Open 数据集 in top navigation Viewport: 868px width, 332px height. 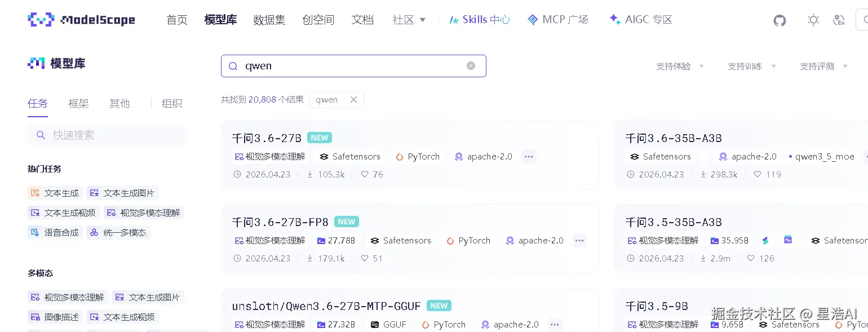(x=269, y=20)
